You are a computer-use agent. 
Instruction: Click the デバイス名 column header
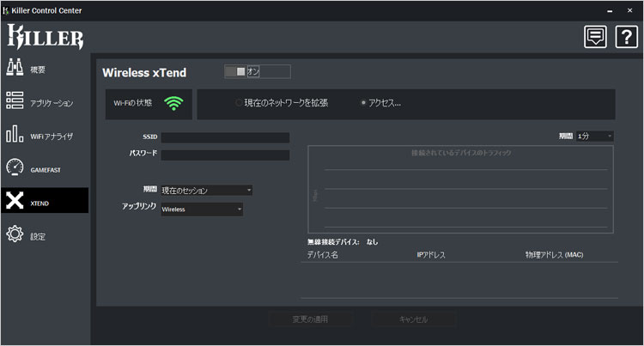point(323,255)
